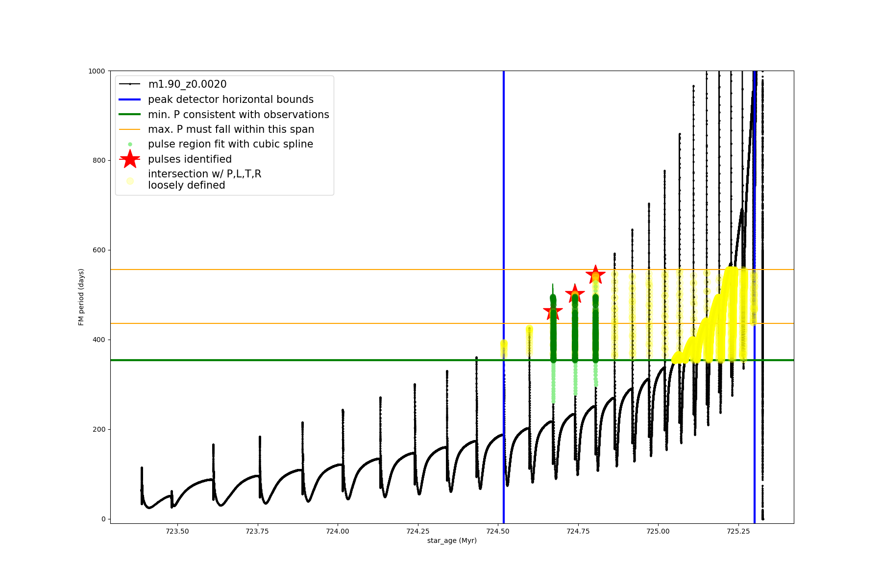Click the 'max. P must fall within this span' label

point(231,129)
